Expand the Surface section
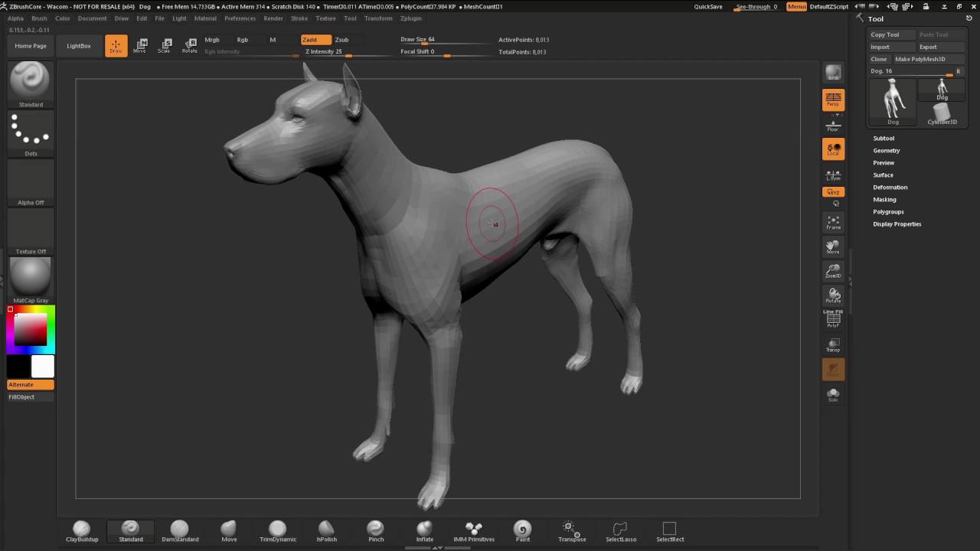The height and width of the screenshot is (551, 980). click(883, 175)
